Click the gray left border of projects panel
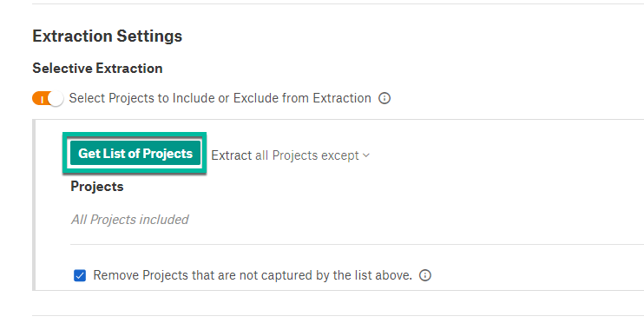 (x=34, y=205)
